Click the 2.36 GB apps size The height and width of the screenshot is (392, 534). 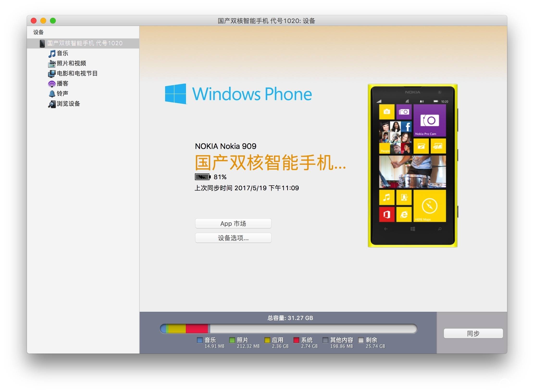(x=280, y=346)
